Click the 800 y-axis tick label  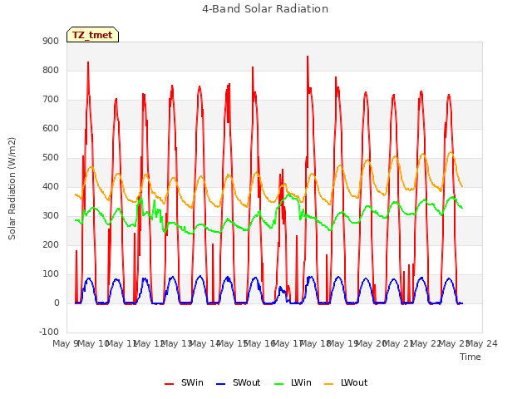pyautogui.click(x=51, y=70)
